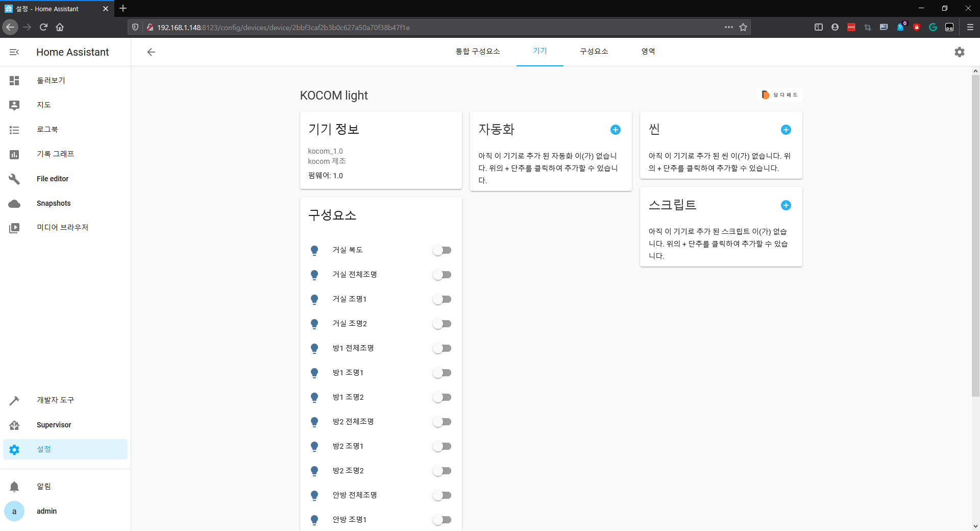Image resolution: width=980 pixels, height=531 pixels.
Task: Open device settings gear icon
Action: pyautogui.click(x=960, y=52)
